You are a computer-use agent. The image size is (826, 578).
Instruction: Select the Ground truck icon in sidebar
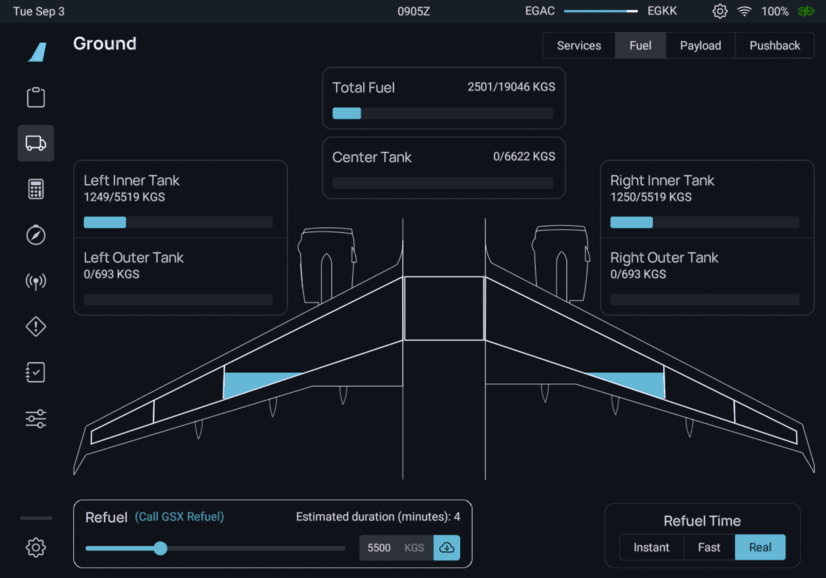[x=36, y=143]
